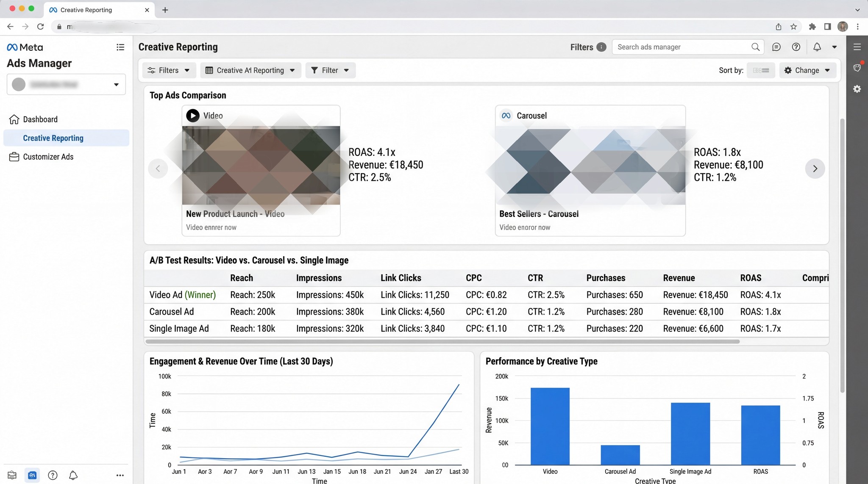
Task: Click the settings gear in right rail
Action: (857, 89)
